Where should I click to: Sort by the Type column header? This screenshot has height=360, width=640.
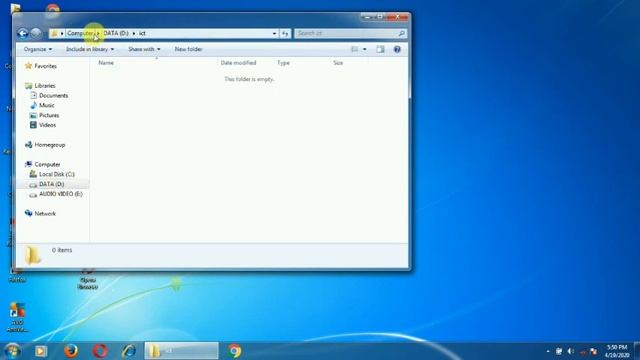click(283, 63)
